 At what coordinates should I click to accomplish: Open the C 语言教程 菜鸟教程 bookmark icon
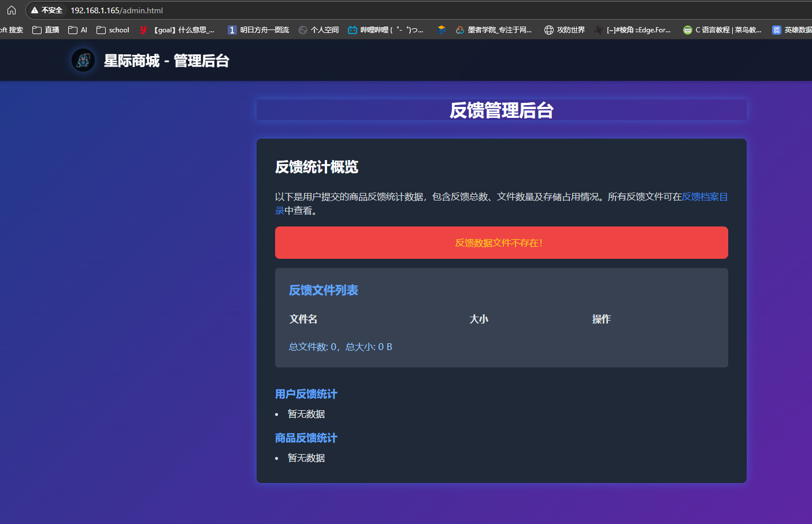tap(687, 29)
